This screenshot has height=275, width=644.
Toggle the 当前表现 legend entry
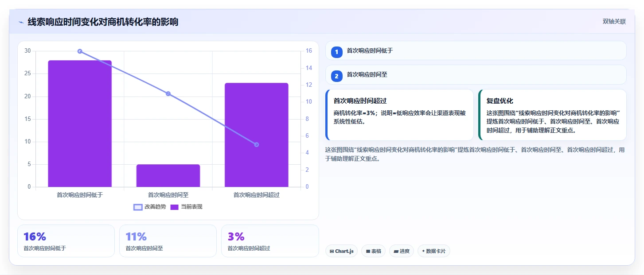click(x=186, y=207)
